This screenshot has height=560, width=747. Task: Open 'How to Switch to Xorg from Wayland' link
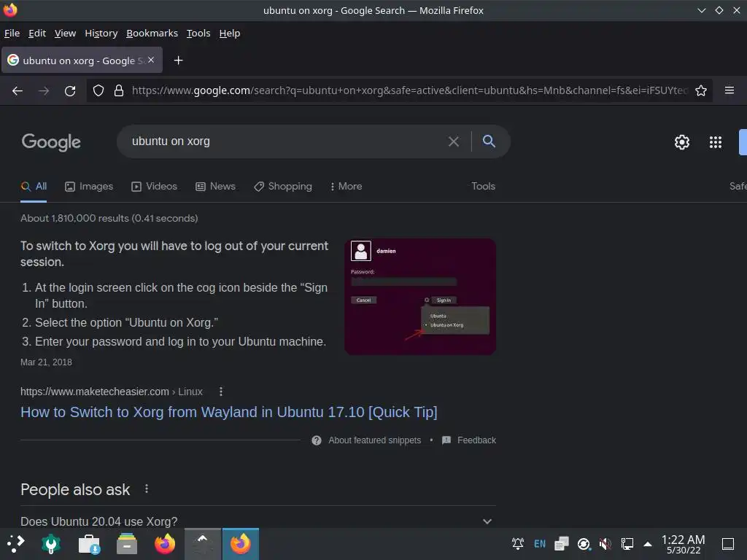click(x=228, y=412)
